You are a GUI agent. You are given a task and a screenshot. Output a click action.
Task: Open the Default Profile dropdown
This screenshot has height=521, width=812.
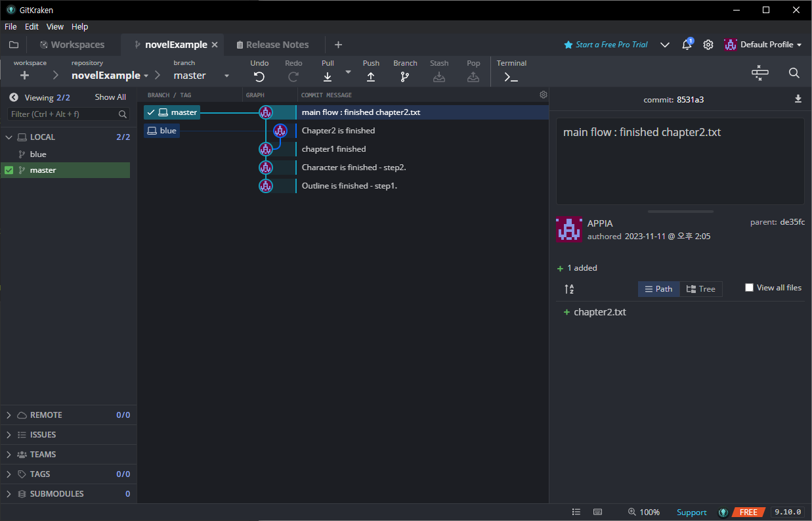763,45
